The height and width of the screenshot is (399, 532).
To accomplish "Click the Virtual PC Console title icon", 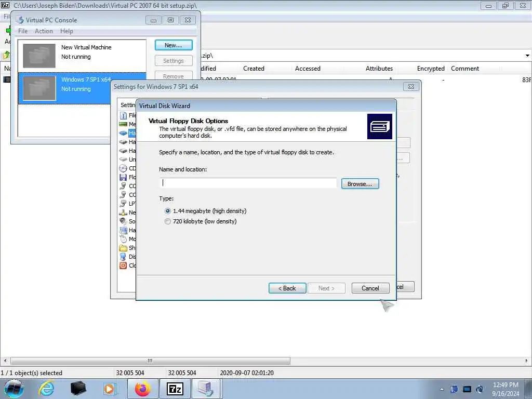I will pos(20,20).
